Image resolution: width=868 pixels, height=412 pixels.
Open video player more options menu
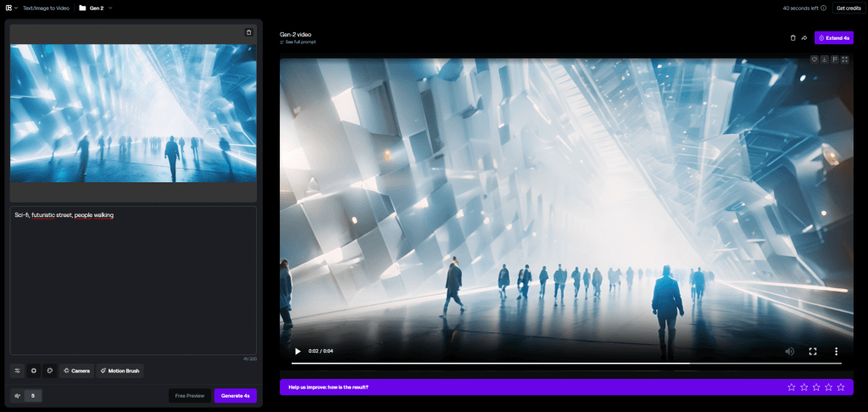tap(836, 351)
